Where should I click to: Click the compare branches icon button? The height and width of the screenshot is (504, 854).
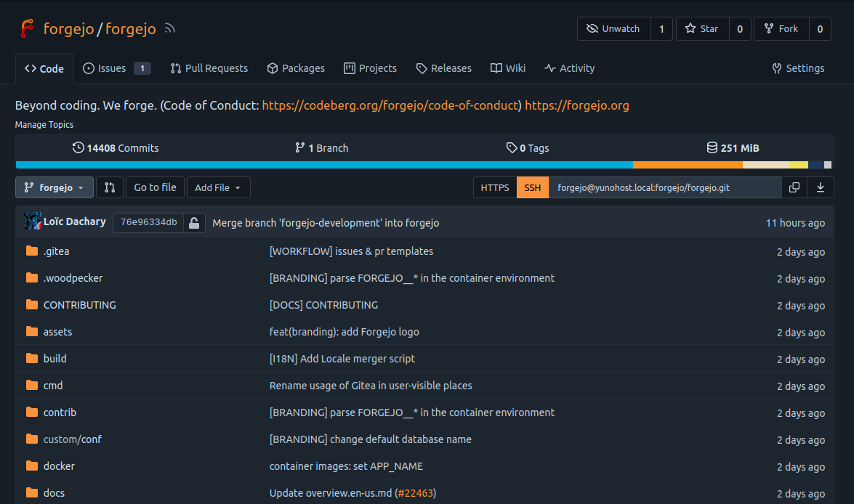click(x=110, y=187)
